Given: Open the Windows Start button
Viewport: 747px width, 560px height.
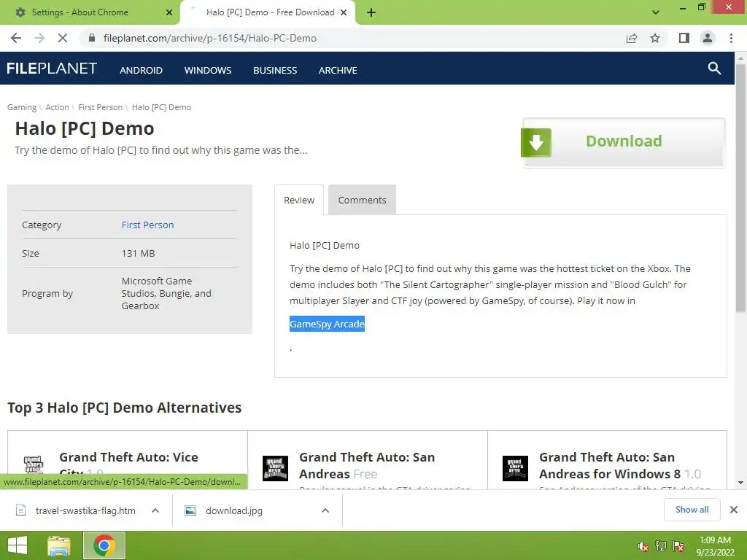Looking at the screenshot, I should (x=18, y=545).
